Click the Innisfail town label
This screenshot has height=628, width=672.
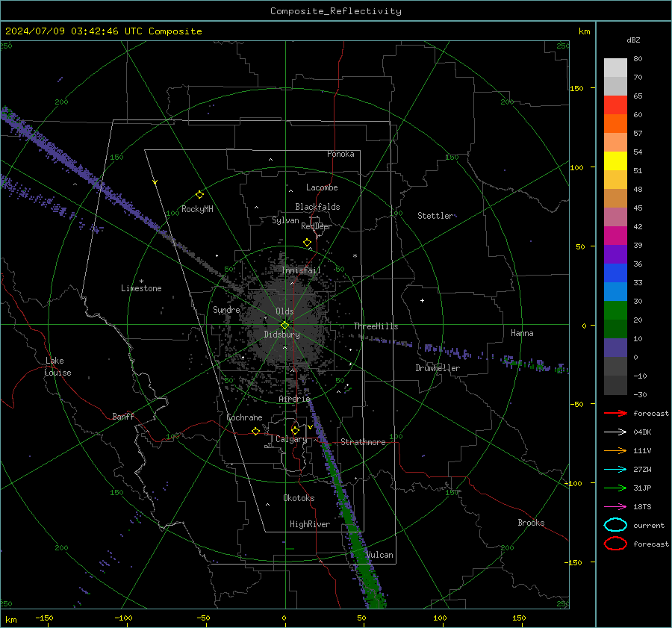click(x=301, y=270)
